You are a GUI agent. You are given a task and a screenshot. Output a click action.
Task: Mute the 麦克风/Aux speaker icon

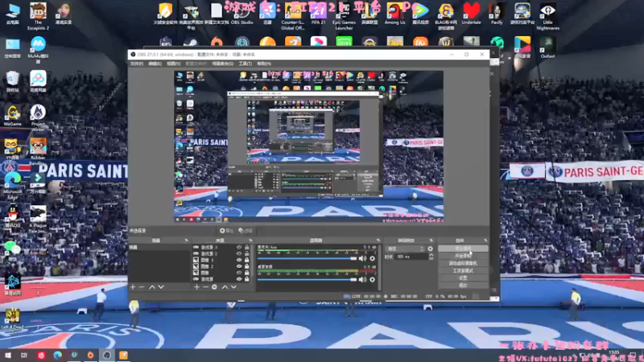[362, 258]
